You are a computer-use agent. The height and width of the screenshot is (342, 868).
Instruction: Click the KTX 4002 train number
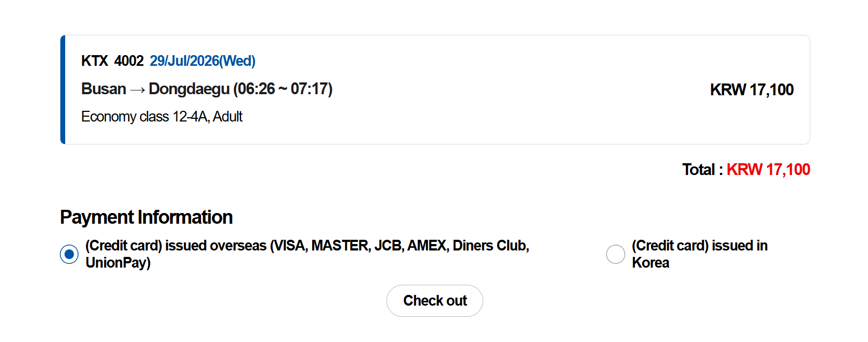tap(112, 61)
